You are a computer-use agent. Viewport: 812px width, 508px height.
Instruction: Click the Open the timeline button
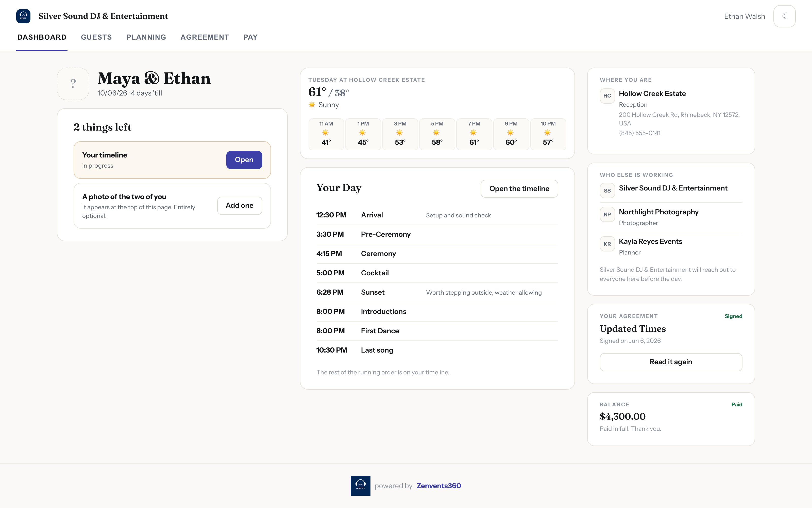(519, 189)
